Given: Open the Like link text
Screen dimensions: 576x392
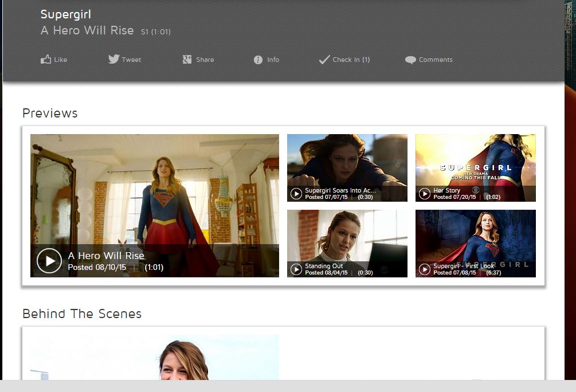Looking at the screenshot, I should pyautogui.click(x=61, y=60).
